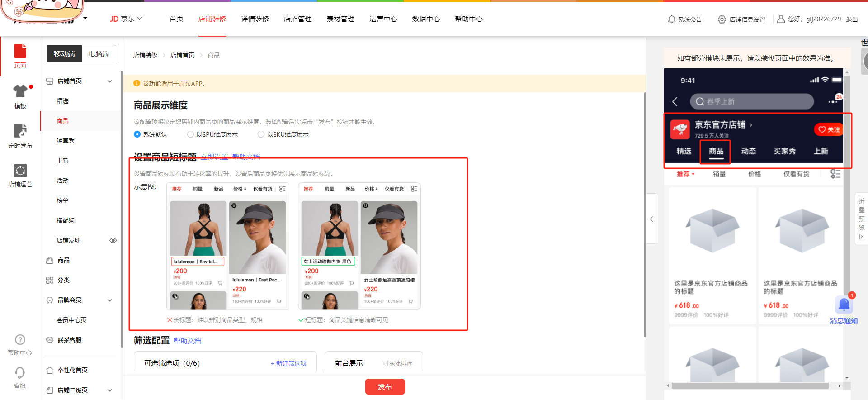The height and width of the screenshot is (400, 868).
Task: Open the 帮助中心 question mark icon
Action: (x=20, y=340)
